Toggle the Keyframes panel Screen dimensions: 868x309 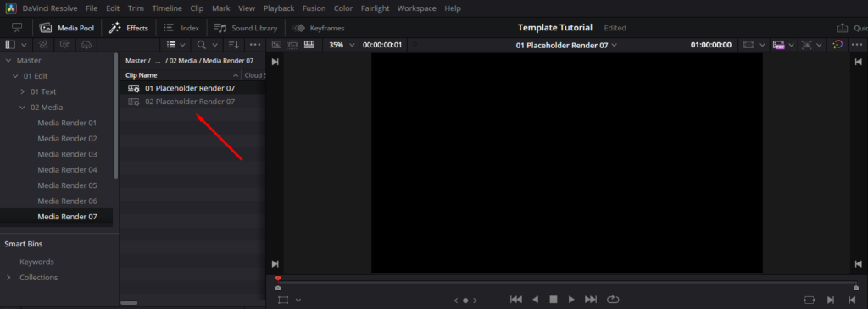(319, 28)
